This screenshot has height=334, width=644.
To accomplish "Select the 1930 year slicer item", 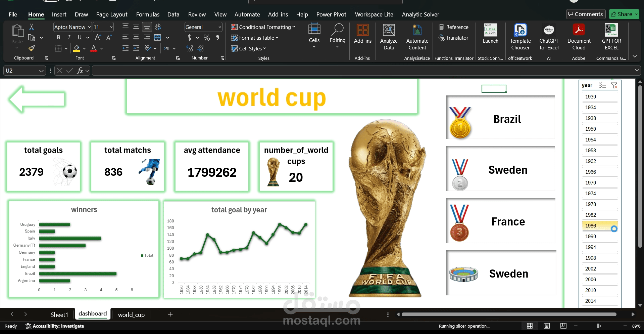I will coord(600,97).
